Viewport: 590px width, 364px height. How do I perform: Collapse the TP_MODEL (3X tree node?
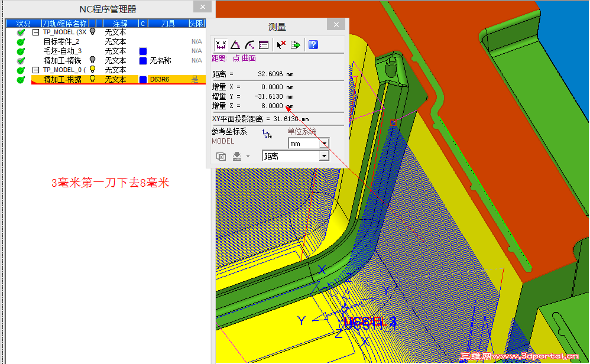coord(35,32)
